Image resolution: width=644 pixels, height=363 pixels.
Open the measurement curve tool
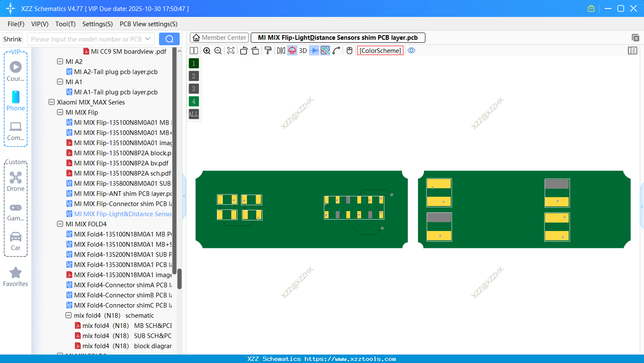(x=336, y=50)
